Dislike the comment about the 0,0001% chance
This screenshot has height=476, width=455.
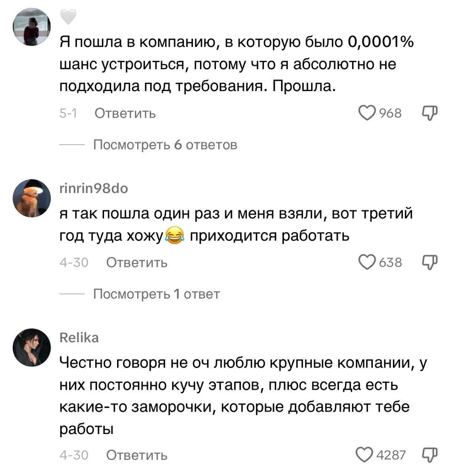430,113
